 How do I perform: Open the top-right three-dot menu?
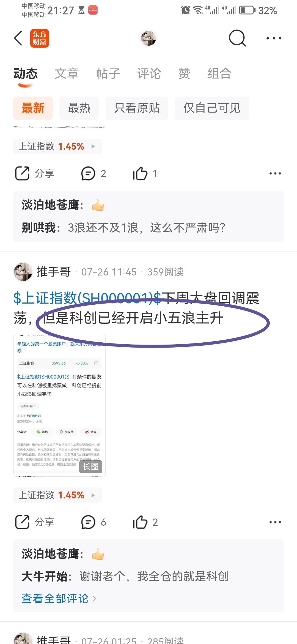pyautogui.click(x=274, y=38)
